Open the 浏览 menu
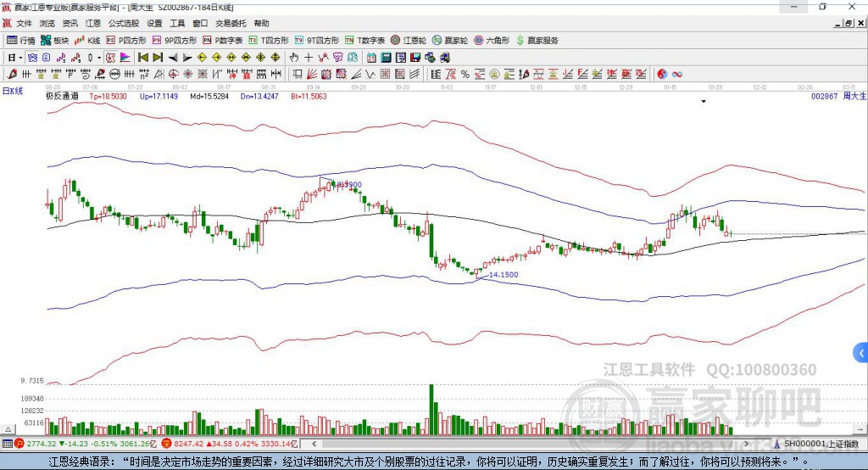868x470 pixels. coord(47,23)
